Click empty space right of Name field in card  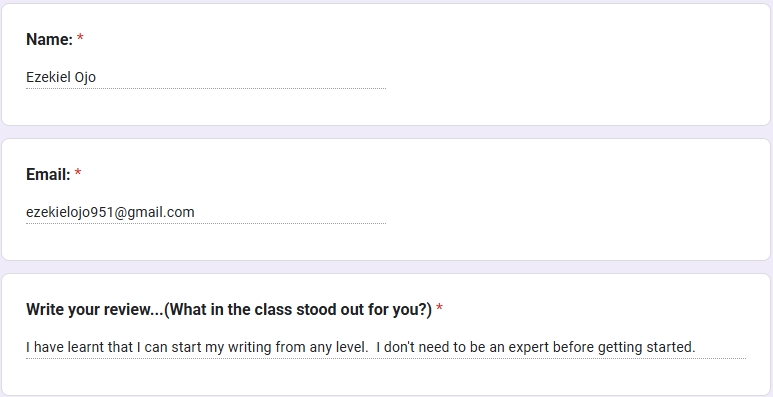coord(577,77)
